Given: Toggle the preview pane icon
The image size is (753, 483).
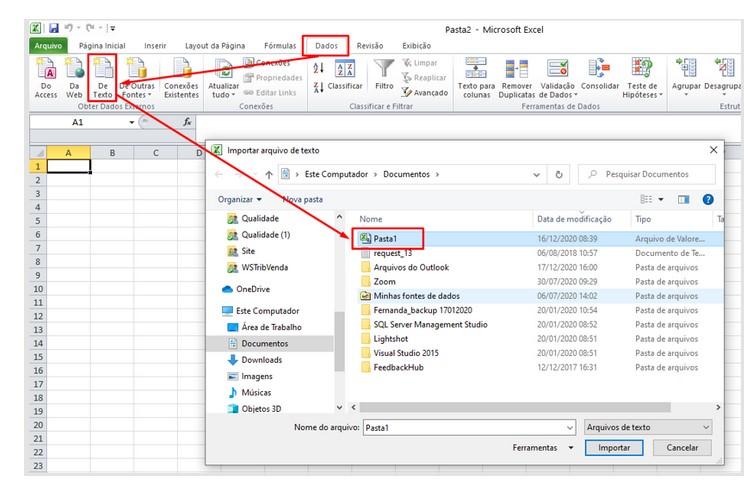Looking at the screenshot, I should [x=683, y=199].
